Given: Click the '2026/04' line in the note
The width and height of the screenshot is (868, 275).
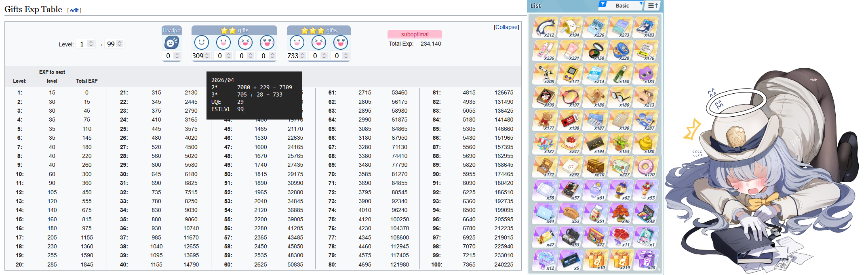Looking at the screenshot, I should [223, 80].
